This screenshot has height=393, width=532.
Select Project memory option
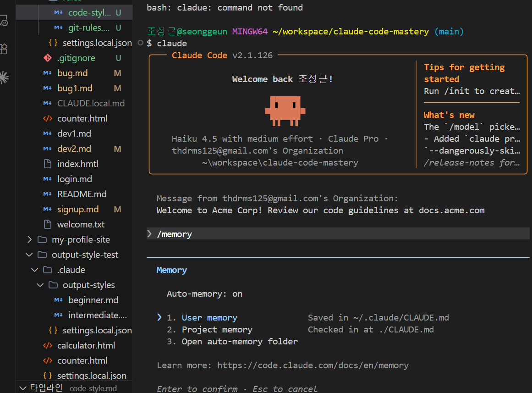click(x=217, y=329)
